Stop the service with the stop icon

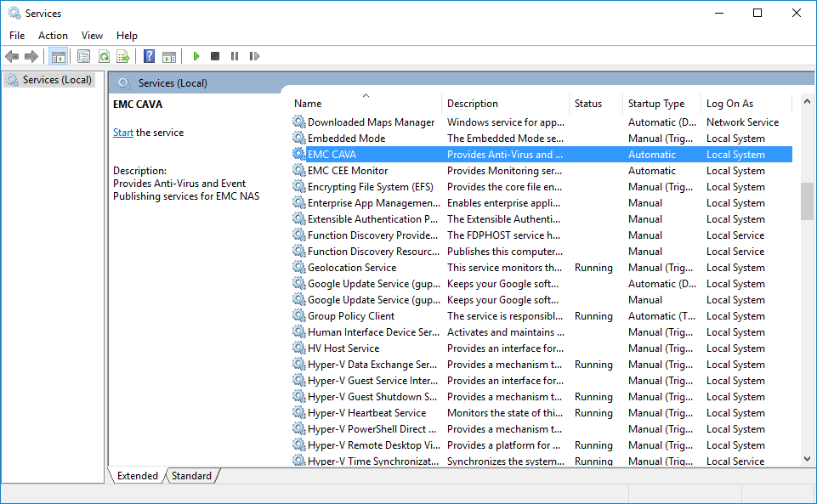214,56
